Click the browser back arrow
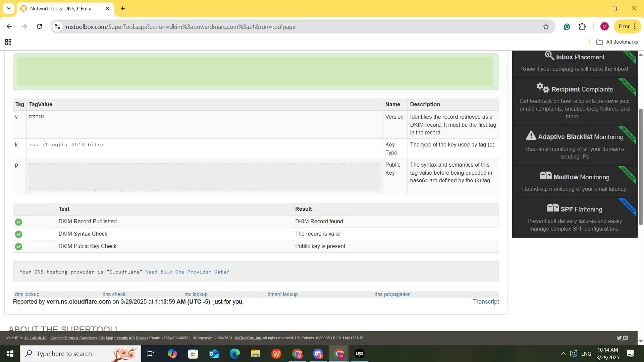Viewport: 644px width, 362px height. [x=9, y=26]
